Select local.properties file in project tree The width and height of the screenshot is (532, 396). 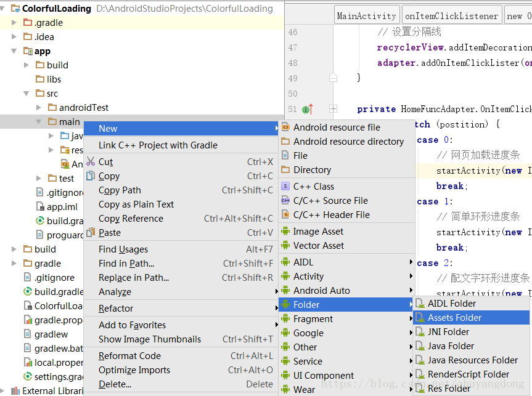pos(59,363)
